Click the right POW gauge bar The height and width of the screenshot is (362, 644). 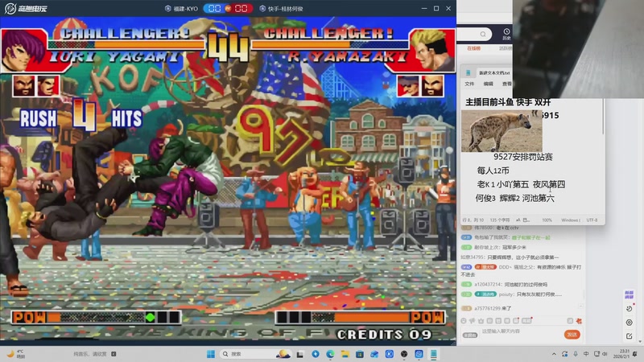click(360, 317)
